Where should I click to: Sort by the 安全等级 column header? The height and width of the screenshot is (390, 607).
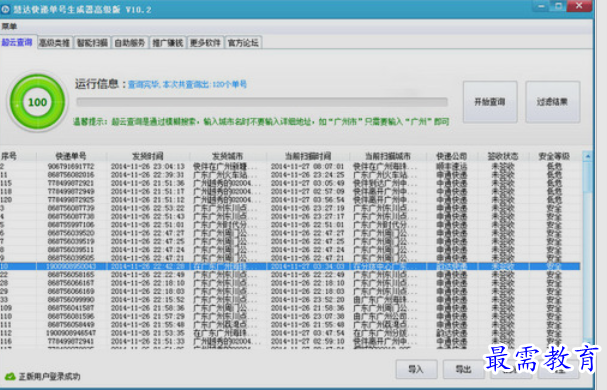click(x=554, y=156)
